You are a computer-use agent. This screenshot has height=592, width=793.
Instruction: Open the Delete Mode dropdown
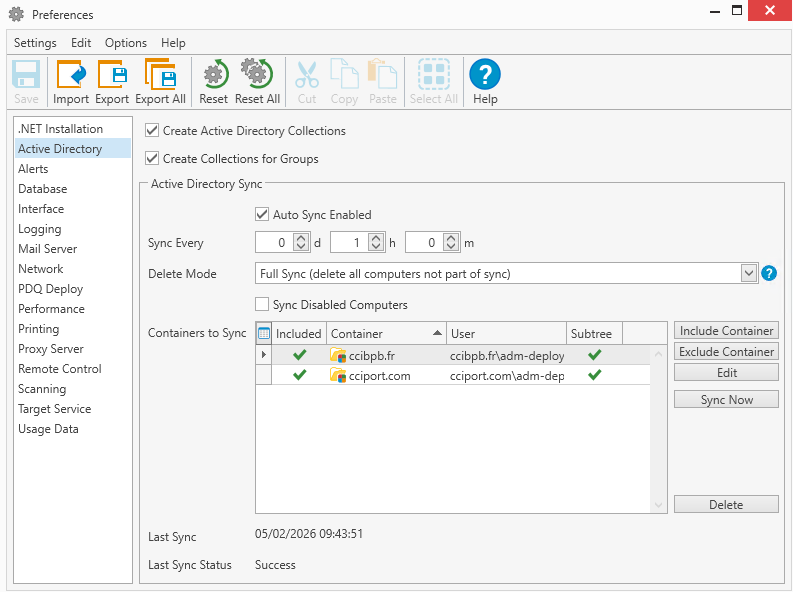(x=749, y=274)
